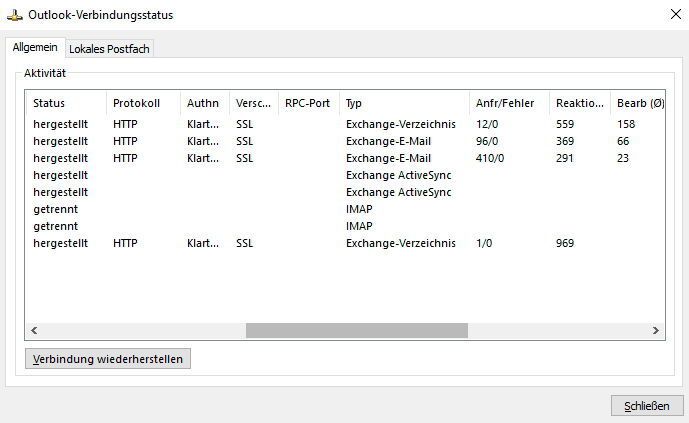Click the HTTP cell in the last row
The height and width of the screenshot is (423, 689).
click(x=125, y=243)
